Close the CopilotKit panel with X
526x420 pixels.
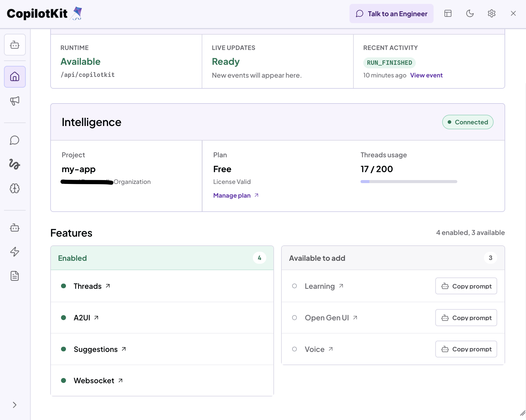[513, 13]
